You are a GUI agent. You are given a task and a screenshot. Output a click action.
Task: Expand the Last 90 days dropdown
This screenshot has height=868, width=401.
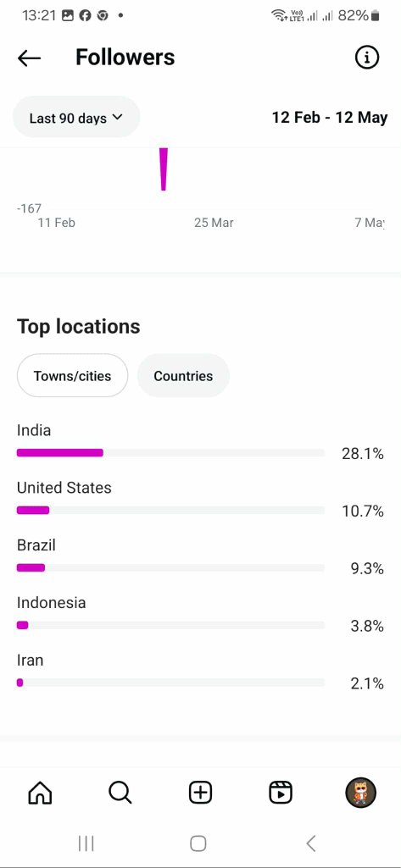point(76,118)
